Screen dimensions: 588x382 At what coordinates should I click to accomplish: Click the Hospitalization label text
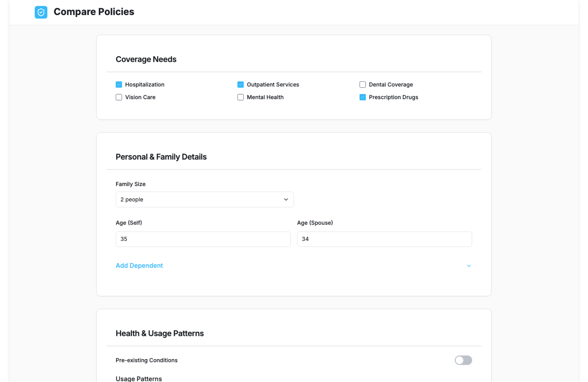pyautogui.click(x=145, y=84)
